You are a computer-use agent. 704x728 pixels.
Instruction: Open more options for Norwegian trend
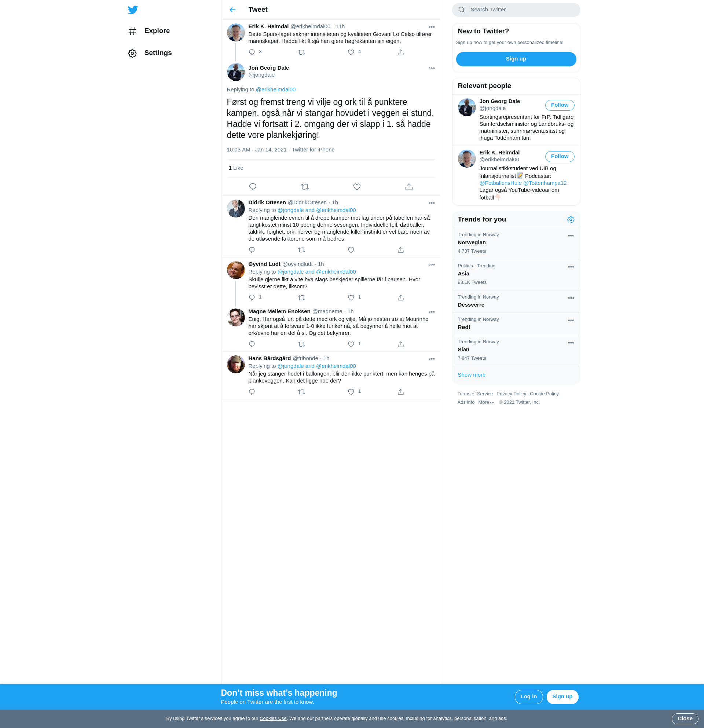pyautogui.click(x=571, y=236)
